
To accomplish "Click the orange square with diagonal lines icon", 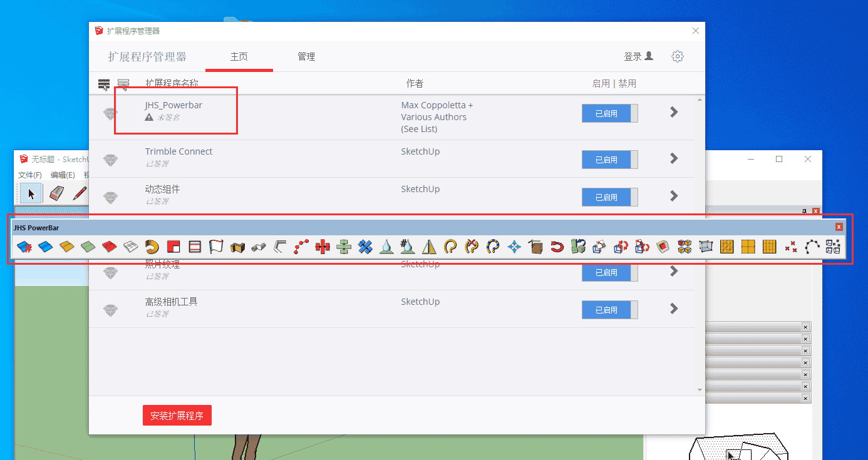I will pyautogui.click(x=727, y=247).
